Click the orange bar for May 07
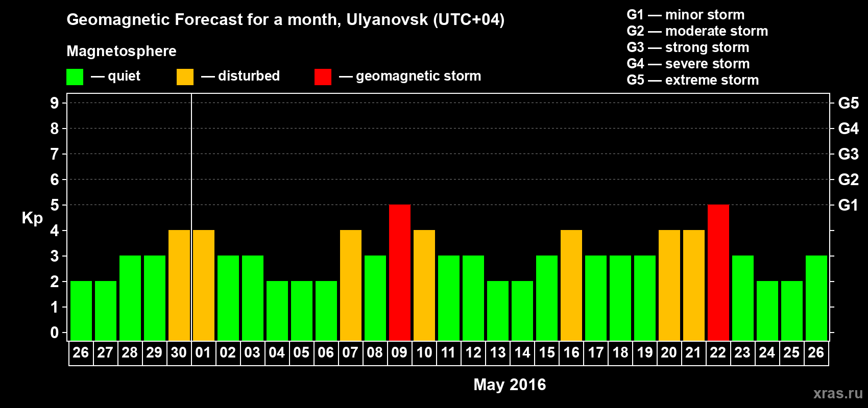Image resolution: width=868 pixels, height=408 pixels. click(x=351, y=285)
